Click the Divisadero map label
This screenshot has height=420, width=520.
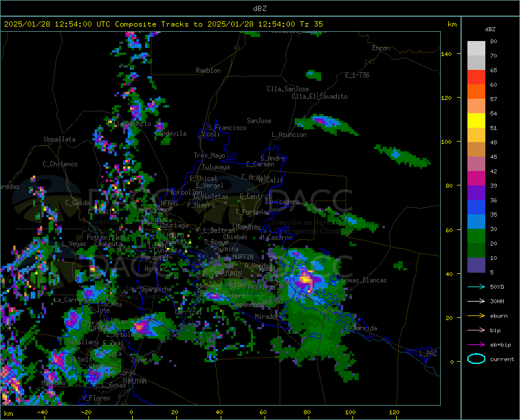click(x=282, y=202)
